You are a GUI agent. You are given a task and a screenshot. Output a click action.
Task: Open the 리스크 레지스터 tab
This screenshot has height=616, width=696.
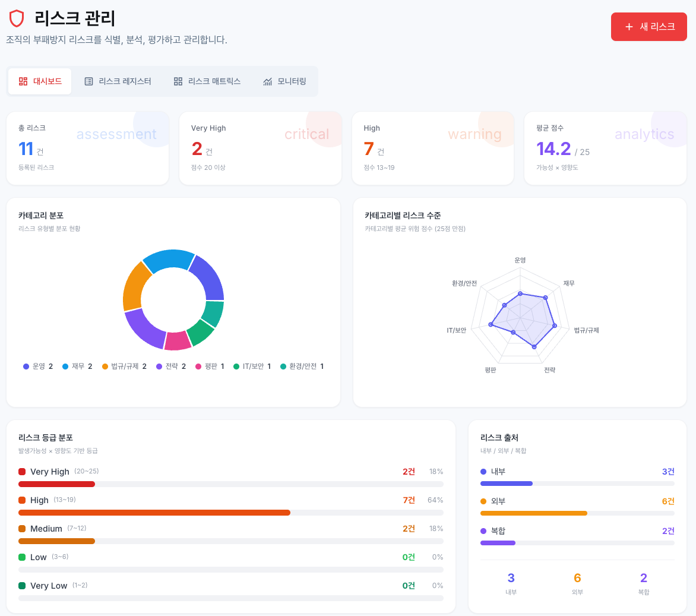click(x=118, y=81)
